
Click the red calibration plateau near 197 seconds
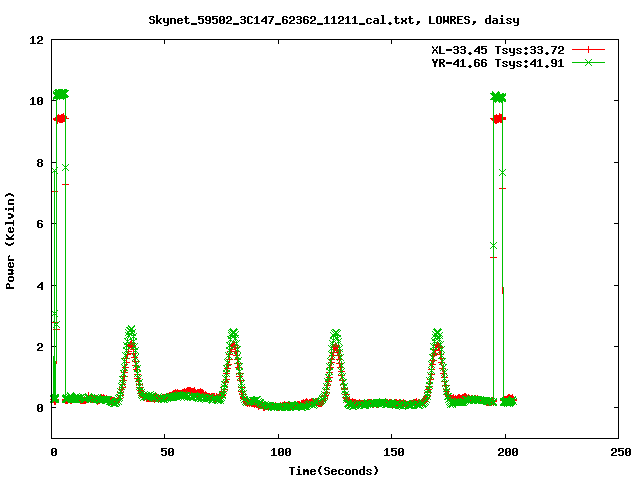[x=498, y=119]
